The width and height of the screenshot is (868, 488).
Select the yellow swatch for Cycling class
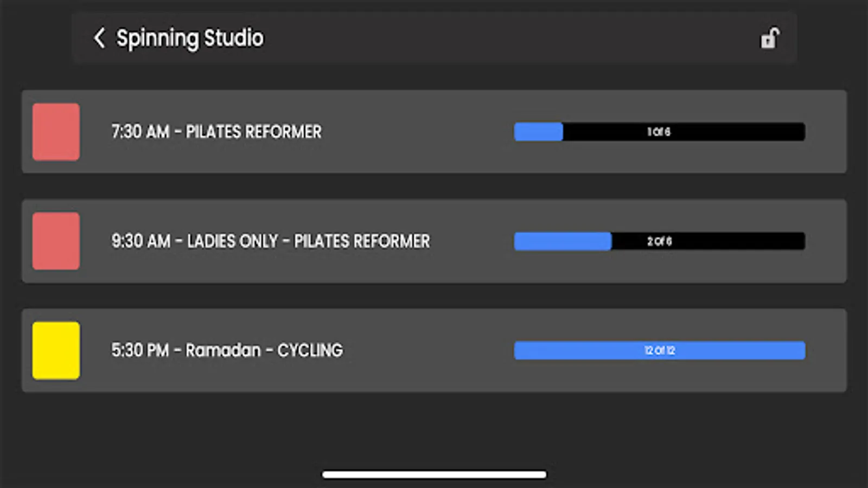56,350
